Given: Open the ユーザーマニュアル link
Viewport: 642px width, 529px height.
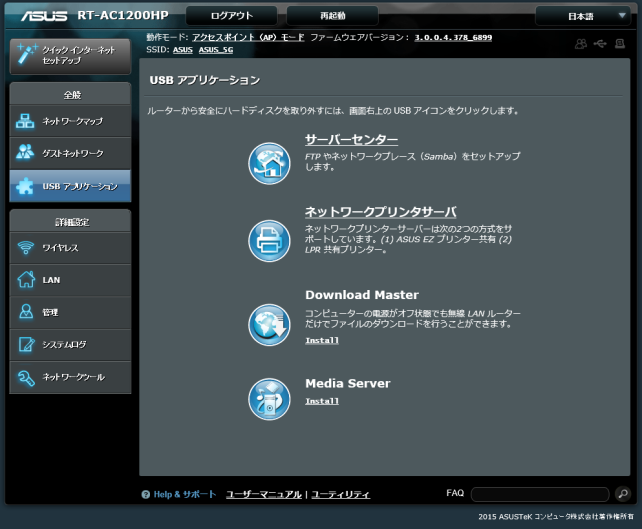Looking at the screenshot, I should coord(264,494).
